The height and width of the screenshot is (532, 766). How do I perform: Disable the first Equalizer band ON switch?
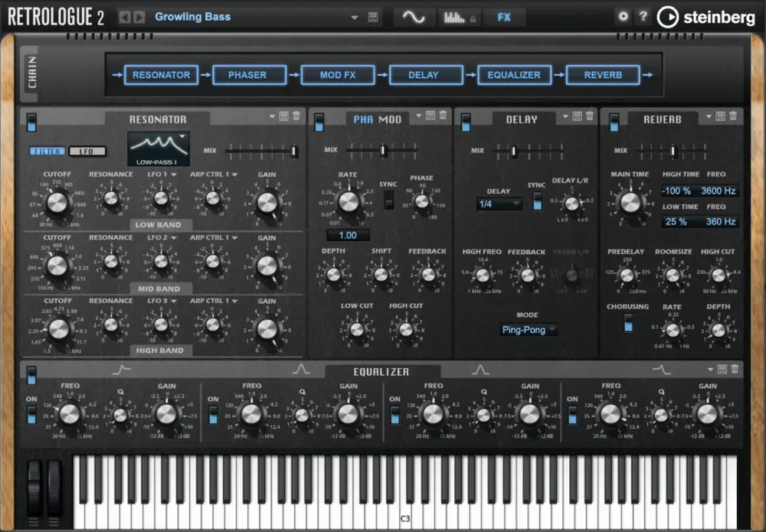pyautogui.click(x=30, y=413)
